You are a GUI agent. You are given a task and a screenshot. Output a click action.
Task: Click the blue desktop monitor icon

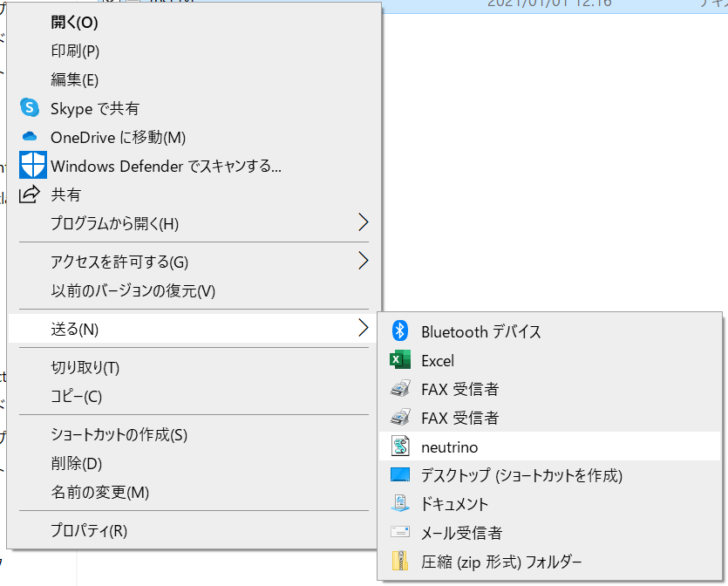(400, 475)
